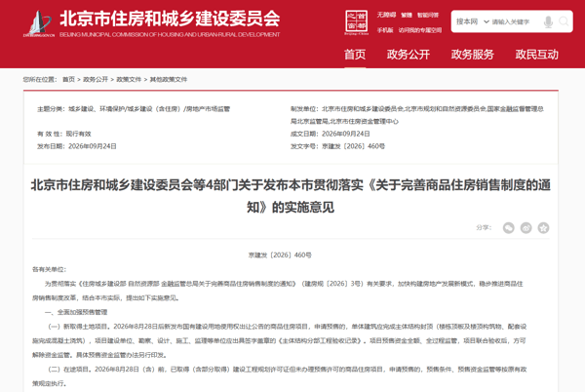Share the article via Weibo icon
585x392 pixels.
pos(526,227)
